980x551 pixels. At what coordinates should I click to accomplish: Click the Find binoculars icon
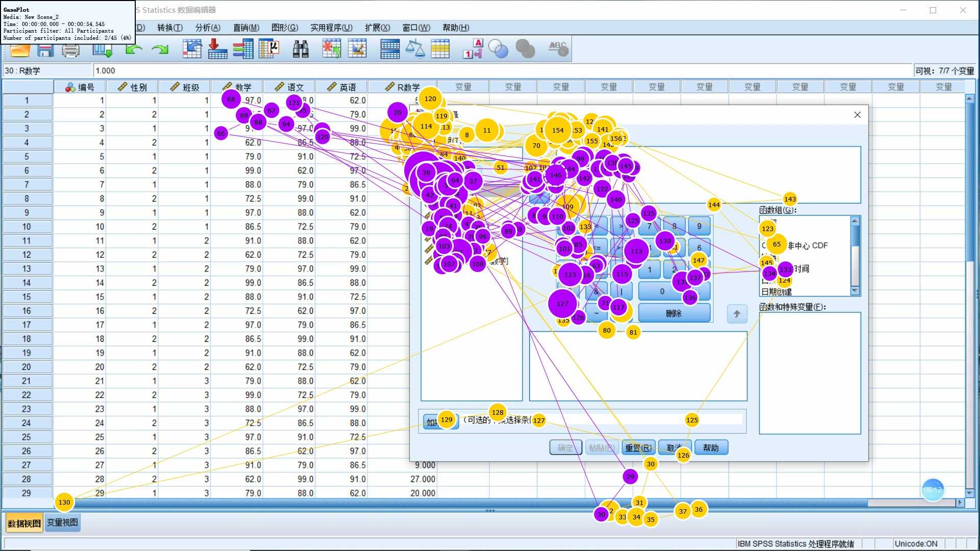pyautogui.click(x=300, y=49)
